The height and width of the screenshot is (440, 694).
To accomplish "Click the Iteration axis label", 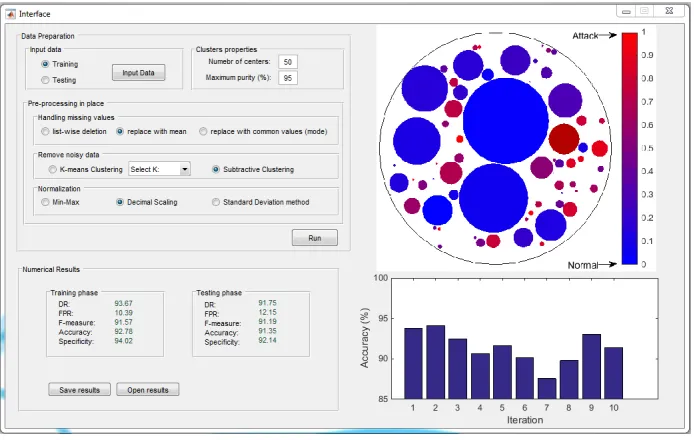I will (x=525, y=420).
